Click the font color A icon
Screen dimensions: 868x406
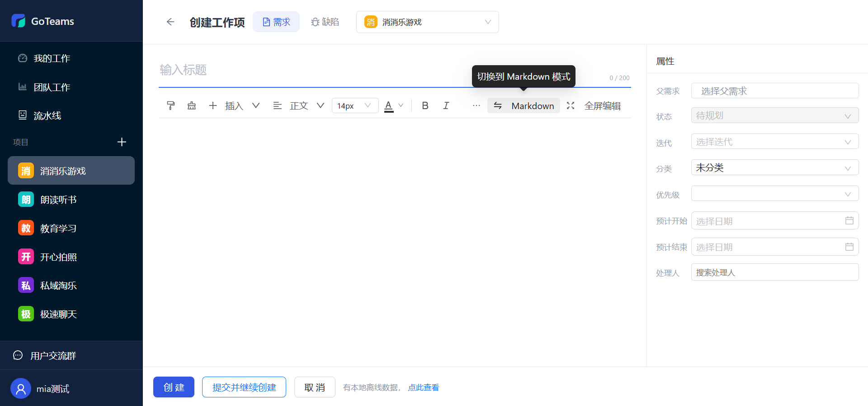click(389, 106)
